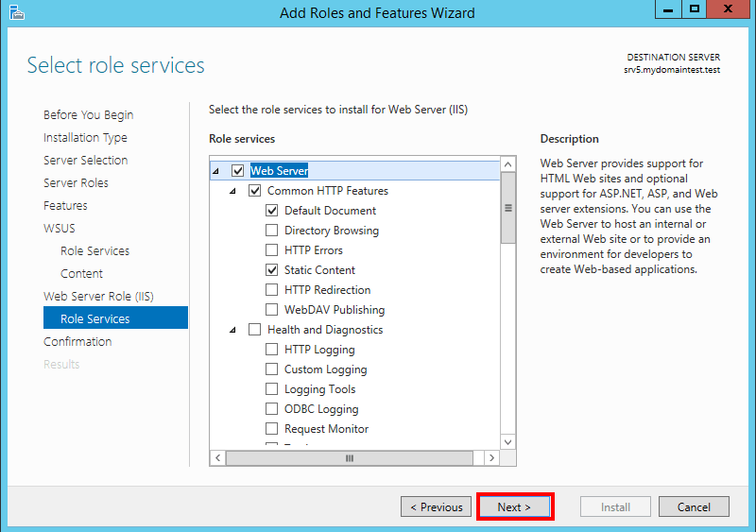Go to WSUS step

60,228
